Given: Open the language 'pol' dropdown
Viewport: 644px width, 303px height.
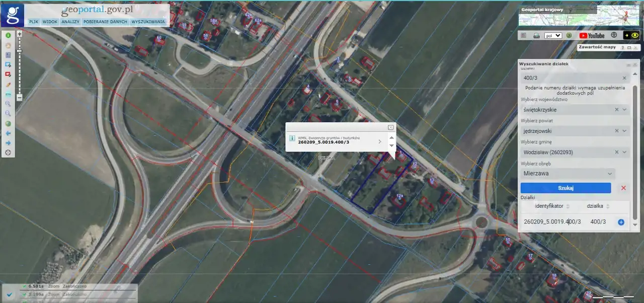Looking at the screenshot, I should (x=553, y=36).
